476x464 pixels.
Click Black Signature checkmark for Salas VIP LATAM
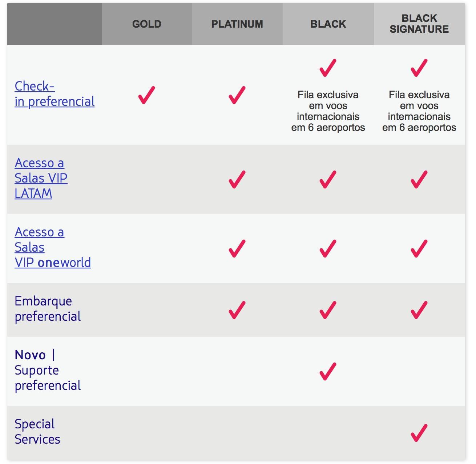click(x=419, y=179)
